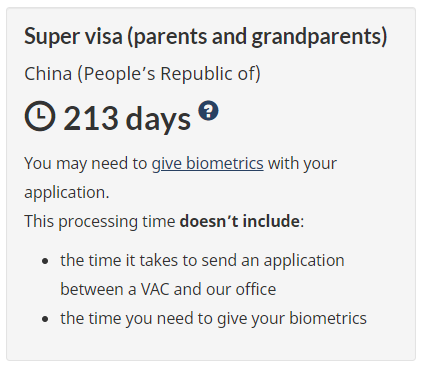Click the bullet dot before VAC item
The width and height of the screenshot is (423, 368).
pos(46,261)
